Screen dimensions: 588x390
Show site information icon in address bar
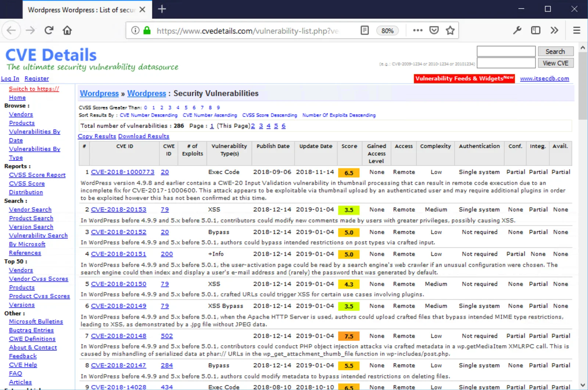click(x=135, y=30)
